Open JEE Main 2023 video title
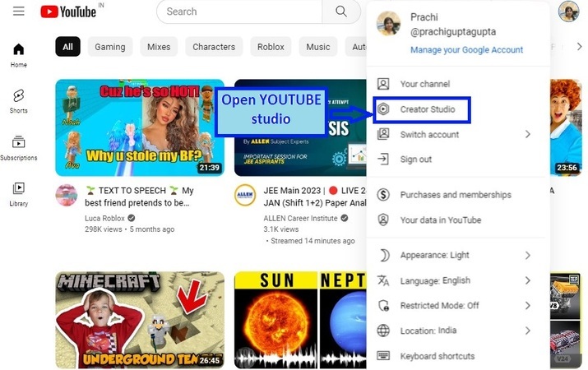 (x=315, y=197)
